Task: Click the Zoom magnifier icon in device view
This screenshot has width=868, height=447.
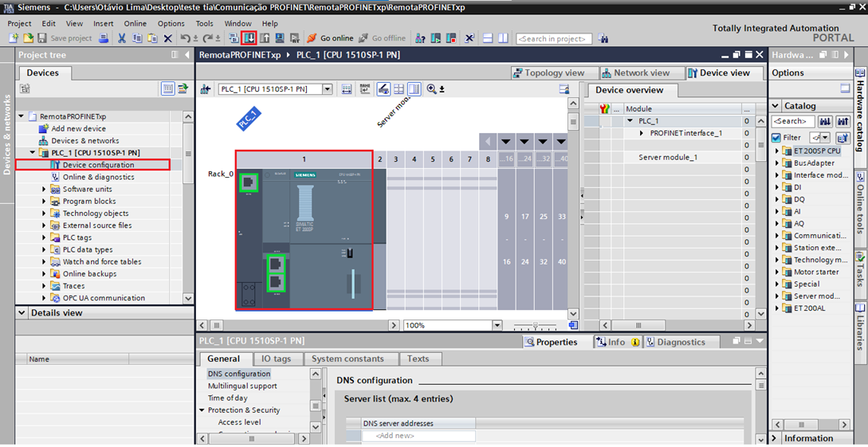Action: point(431,89)
